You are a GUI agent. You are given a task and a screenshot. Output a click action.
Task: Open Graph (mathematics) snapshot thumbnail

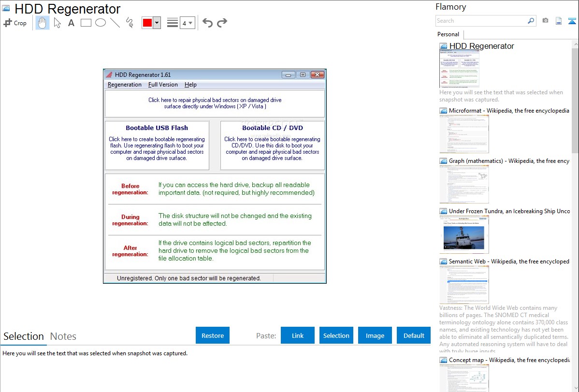pyautogui.click(x=464, y=184)
